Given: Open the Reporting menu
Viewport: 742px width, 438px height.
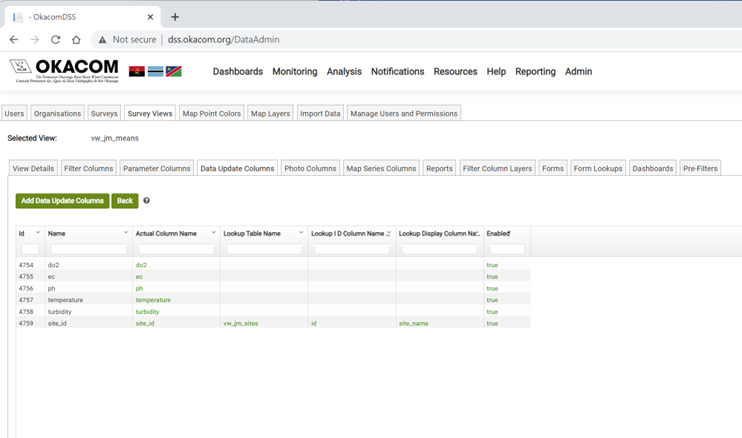Looking at the screenshot, I should tap(535, 71).
